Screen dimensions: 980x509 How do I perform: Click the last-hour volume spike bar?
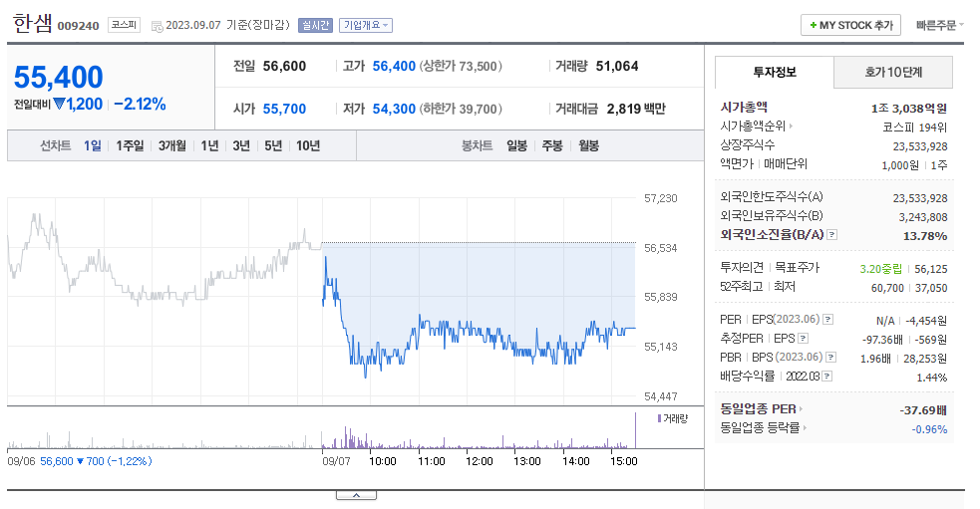coord(636,430)
